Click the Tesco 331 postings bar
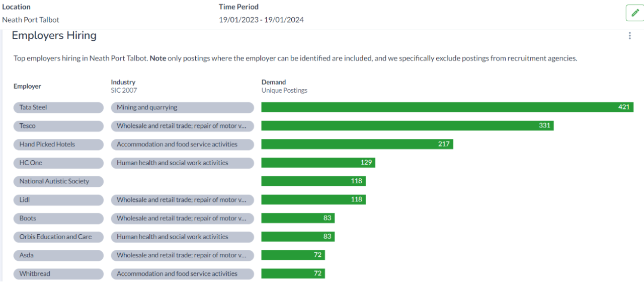The image size is (644, 286). coord(408,126)
